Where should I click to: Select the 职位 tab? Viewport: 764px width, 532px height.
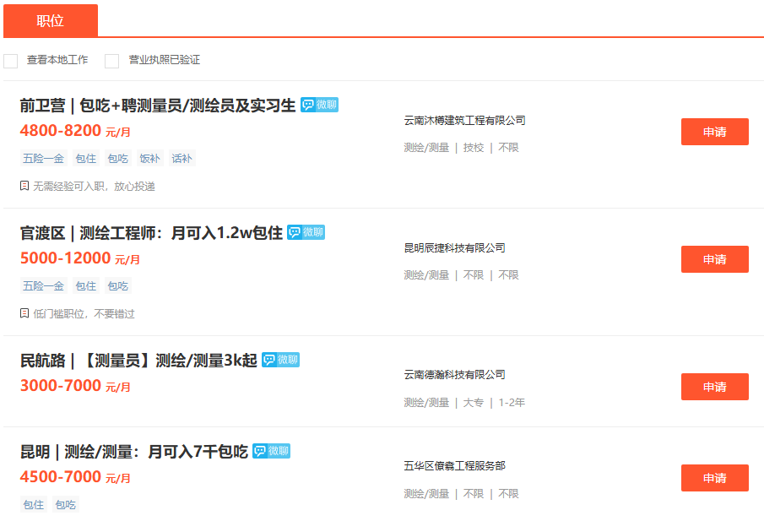tap(51, 21)
